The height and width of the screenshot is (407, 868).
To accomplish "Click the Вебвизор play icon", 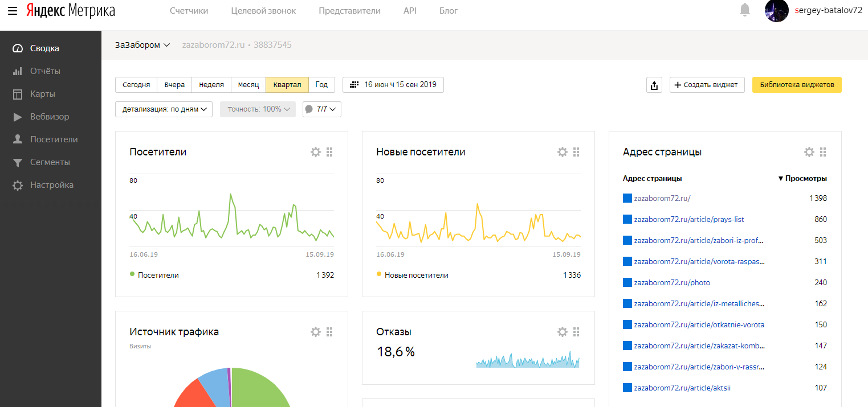I will coord(18,117).
